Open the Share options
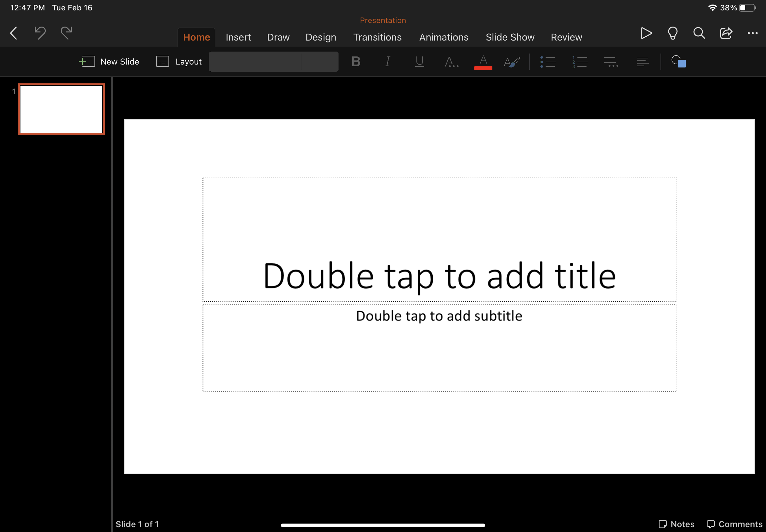 click(726, 33)
